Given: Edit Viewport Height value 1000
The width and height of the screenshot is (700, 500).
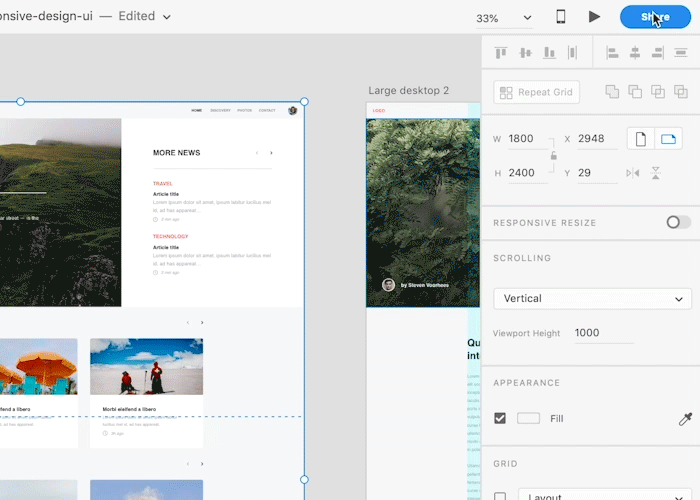Looking at the screenshot, I should coord(604,333).
